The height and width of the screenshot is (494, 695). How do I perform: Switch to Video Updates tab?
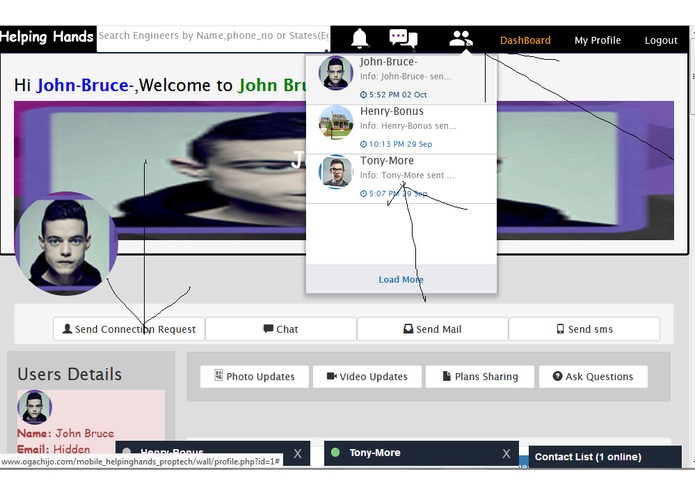[x=367, y=377]
